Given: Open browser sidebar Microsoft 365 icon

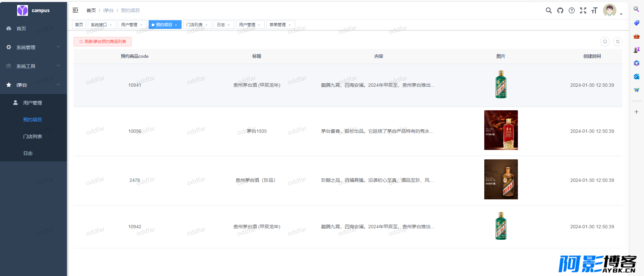Looking at the screenshot, I should 636,63.
